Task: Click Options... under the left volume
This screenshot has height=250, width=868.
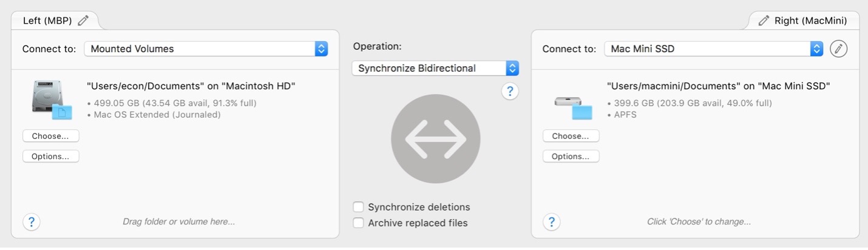Action: (51, 156)
